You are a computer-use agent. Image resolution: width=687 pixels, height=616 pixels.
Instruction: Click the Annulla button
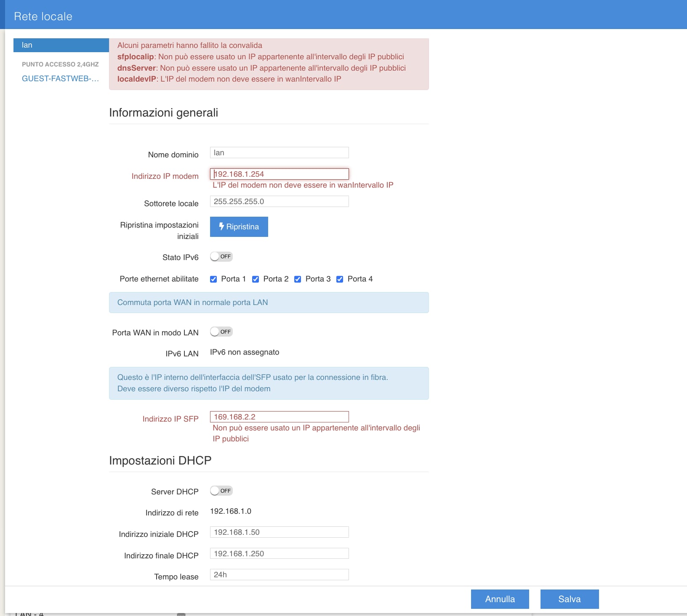(500, 599)
